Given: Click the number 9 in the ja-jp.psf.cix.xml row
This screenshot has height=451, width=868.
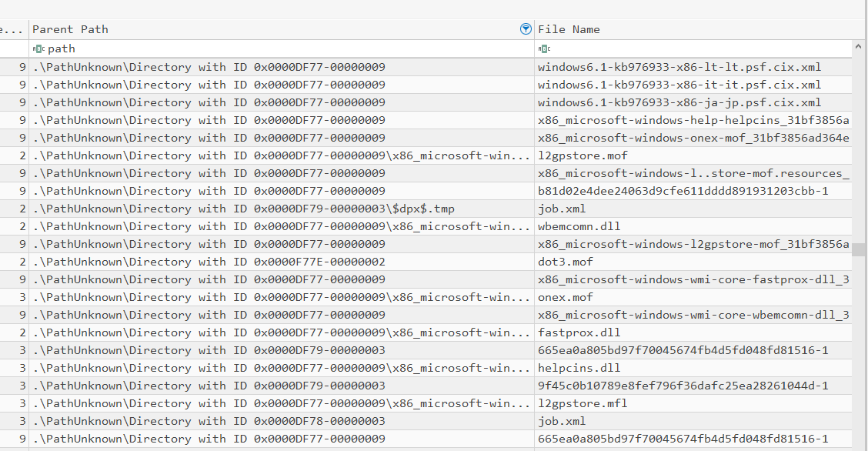Looking at the screenshot, I should coord(22,102).
